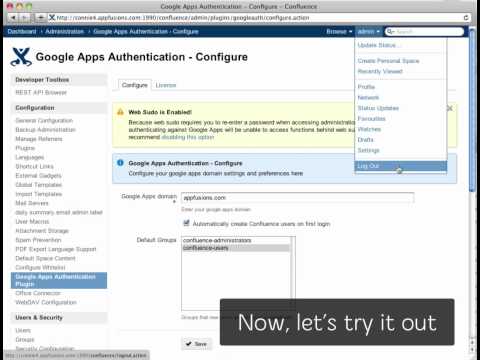
Task: Click the Confluence search field
Action: tap(424, 32)
